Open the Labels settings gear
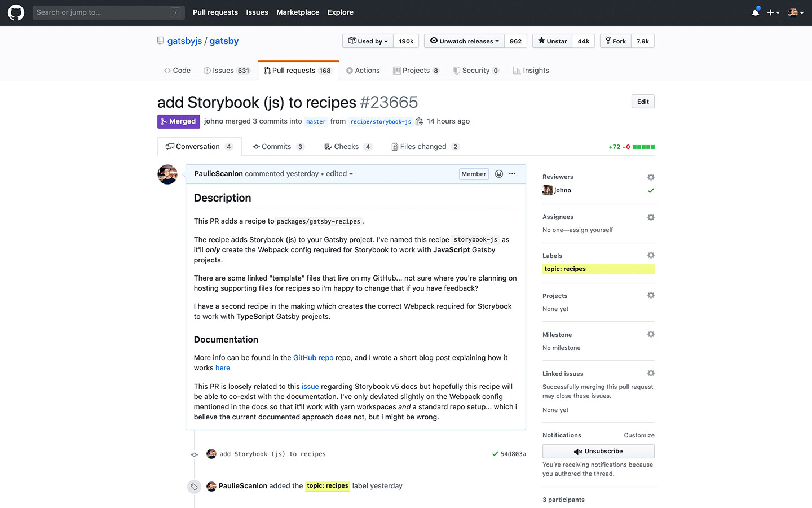812x508 pixels. (x=651, y=255)
